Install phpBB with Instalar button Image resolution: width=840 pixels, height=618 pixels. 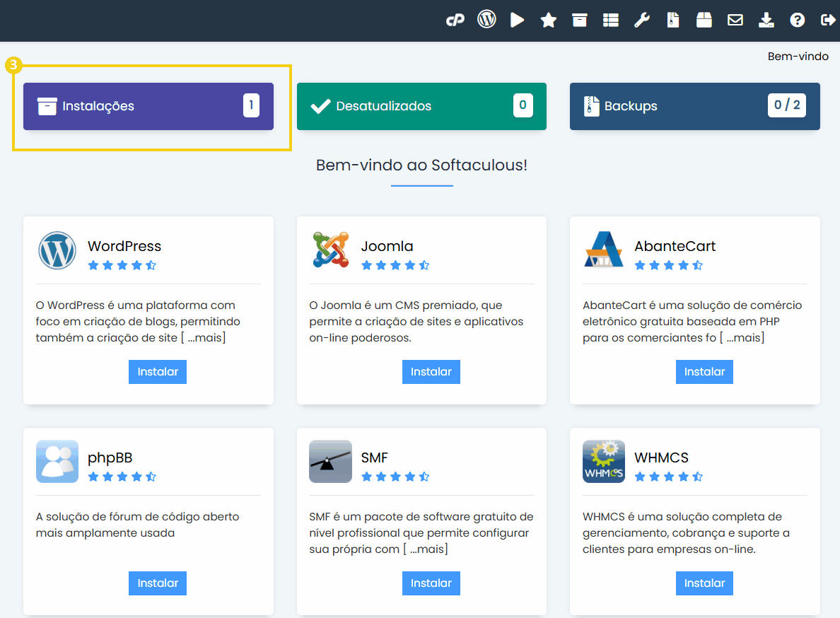(x=158, y=583)
